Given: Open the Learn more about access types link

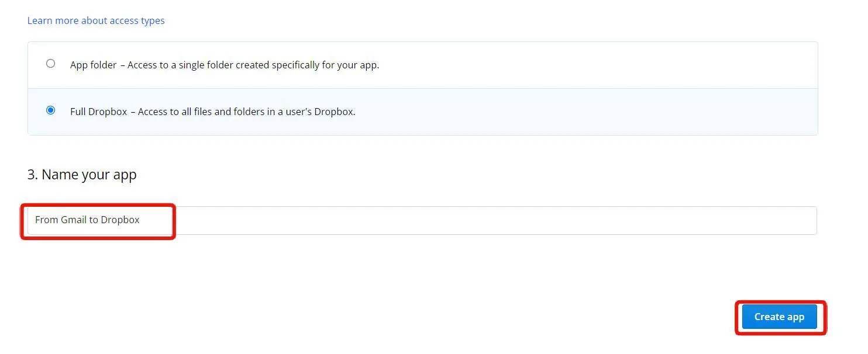Looking at the screenshot, I should (96, 20).
